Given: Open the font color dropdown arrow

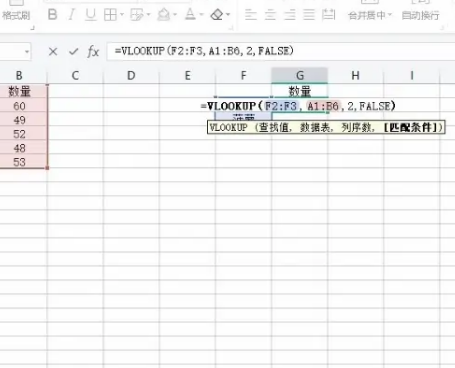Looking at the screenshot, I should (x=201, y=15).
